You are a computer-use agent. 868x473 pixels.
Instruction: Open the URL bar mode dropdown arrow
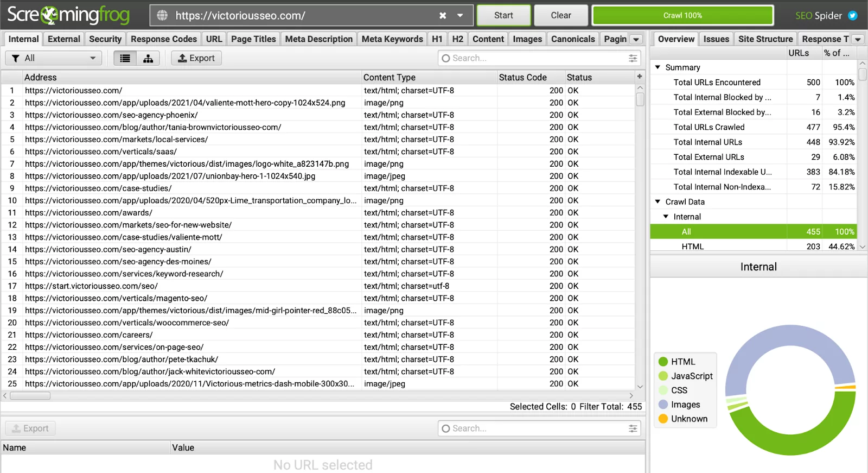pos(460,16)
